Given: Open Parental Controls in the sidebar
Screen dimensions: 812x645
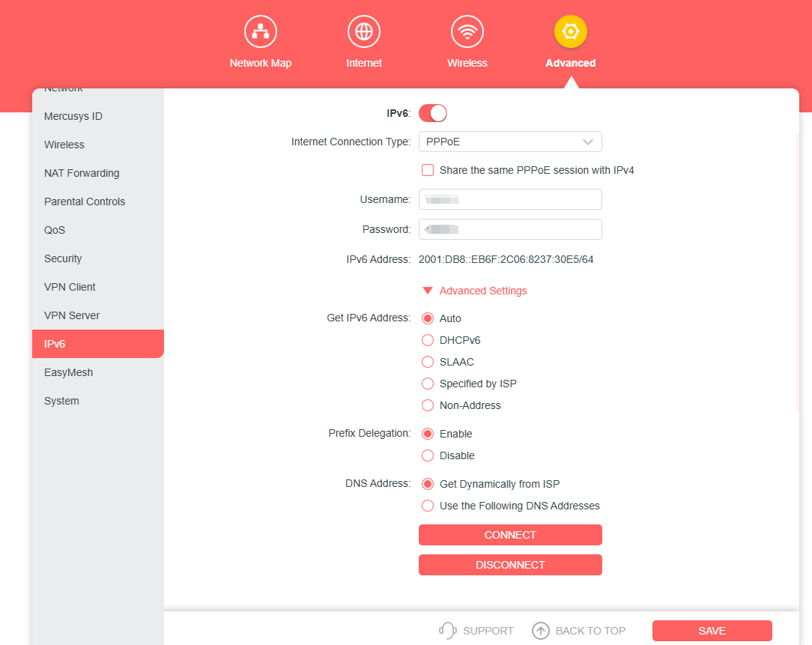Looking at the screenshot, I should (98, 202).
